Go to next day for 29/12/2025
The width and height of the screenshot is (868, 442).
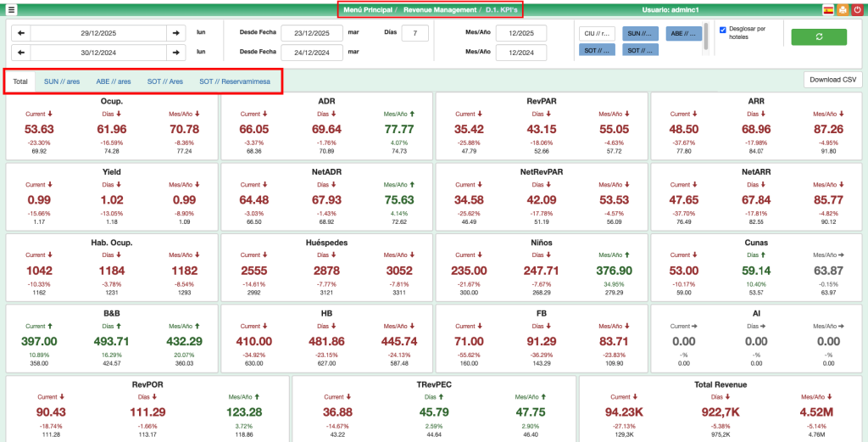tap(175, 33)
